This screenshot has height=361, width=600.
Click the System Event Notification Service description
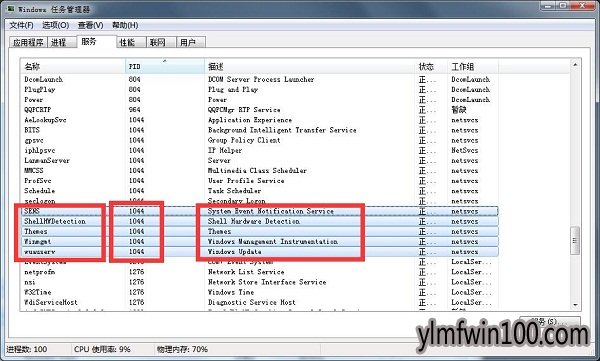tap(271, 211)
